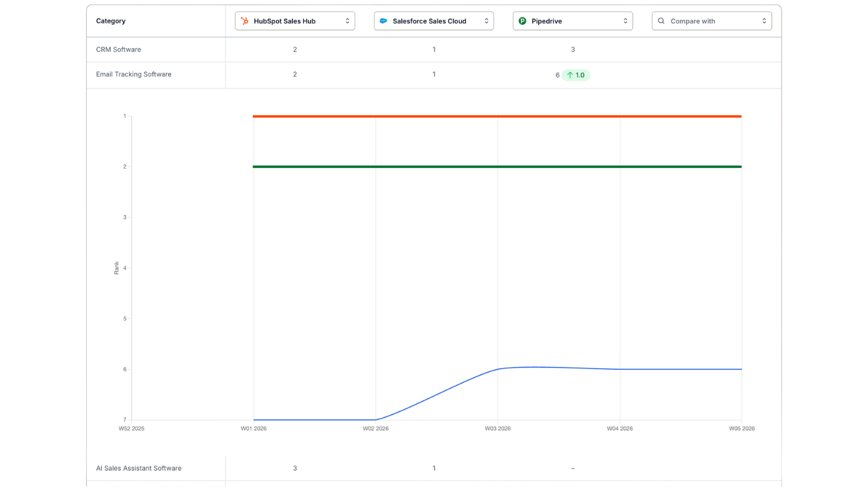Image resolution: width=868 pixels, height=488 pixels.
Task: Click HubSpot rank 2 in Email Tracking
Action: point(295,74)
